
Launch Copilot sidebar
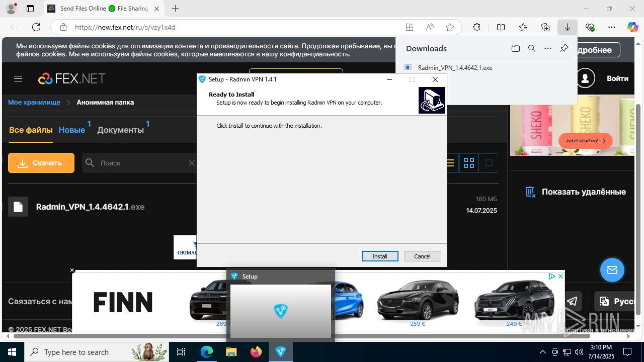[x=632, y=27]
